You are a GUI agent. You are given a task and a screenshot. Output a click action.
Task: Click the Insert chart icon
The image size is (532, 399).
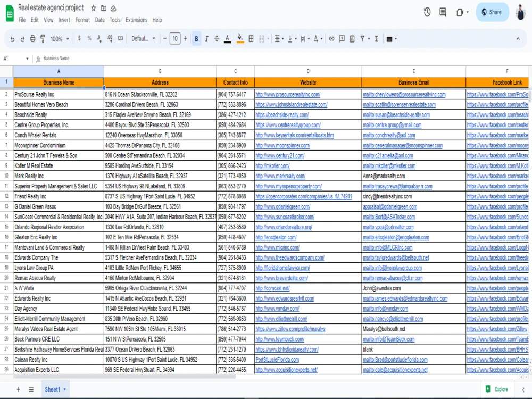coord(352,39)
